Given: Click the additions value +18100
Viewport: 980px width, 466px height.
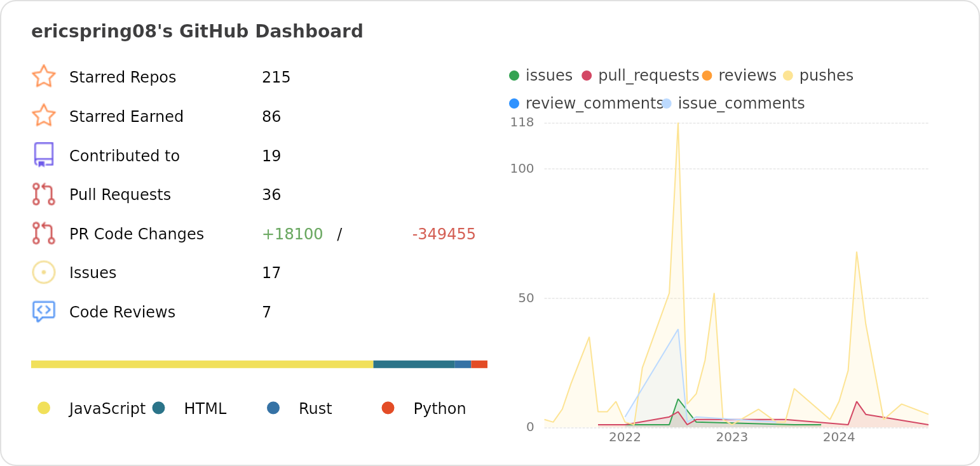Looking at the screenshot, I should 292,234.
